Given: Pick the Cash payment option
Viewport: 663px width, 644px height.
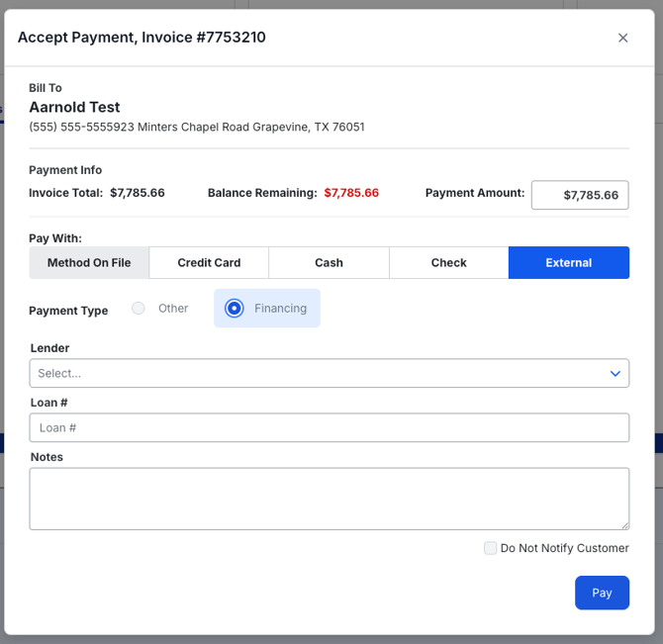Looking at the screenshot, I should click(329, 263).
